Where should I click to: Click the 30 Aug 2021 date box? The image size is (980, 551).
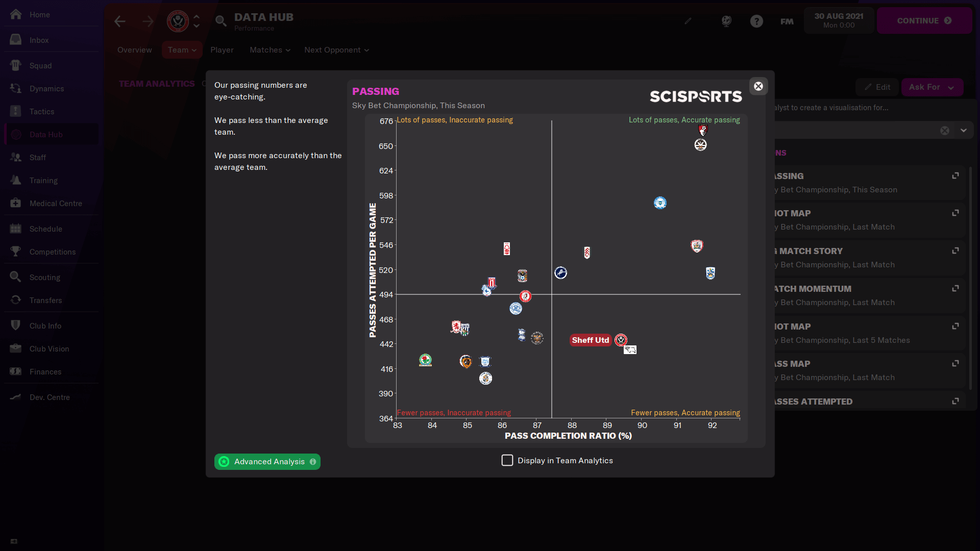click(839, 20)
